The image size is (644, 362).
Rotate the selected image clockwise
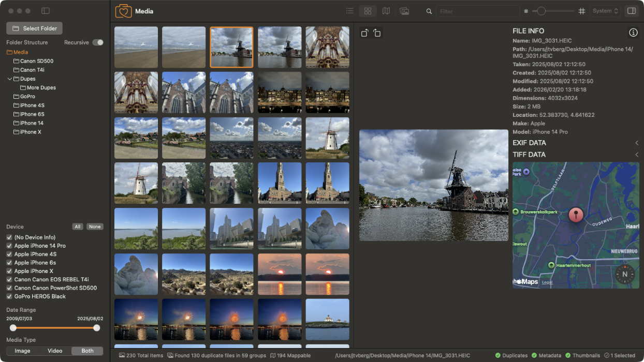pos(377,33)
